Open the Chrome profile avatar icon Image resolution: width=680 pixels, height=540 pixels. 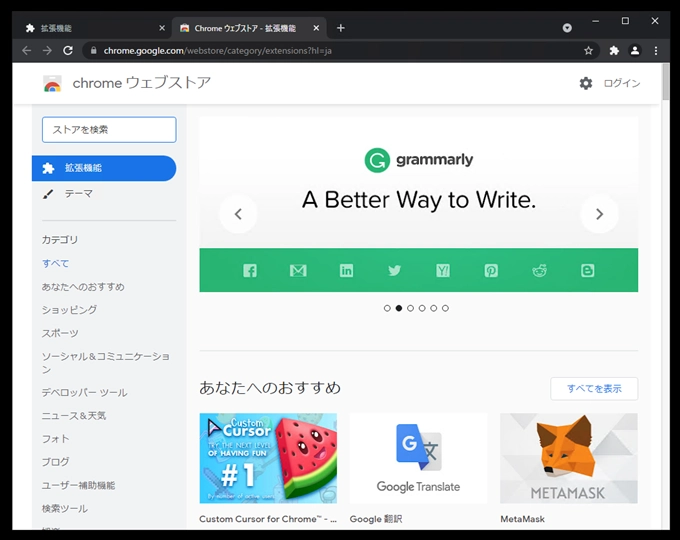pyautogui.click(x=635, y=51)
